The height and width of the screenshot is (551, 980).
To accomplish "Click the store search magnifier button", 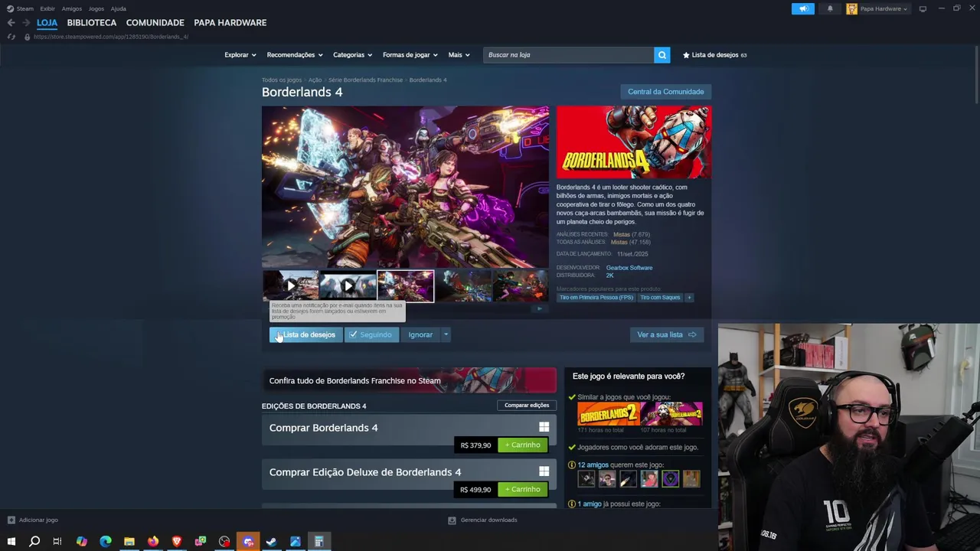I will tap(662, 54).
